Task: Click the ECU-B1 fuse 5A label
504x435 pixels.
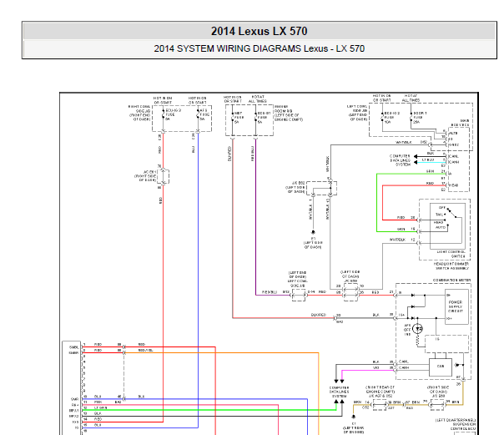Action: coord(264,118)
